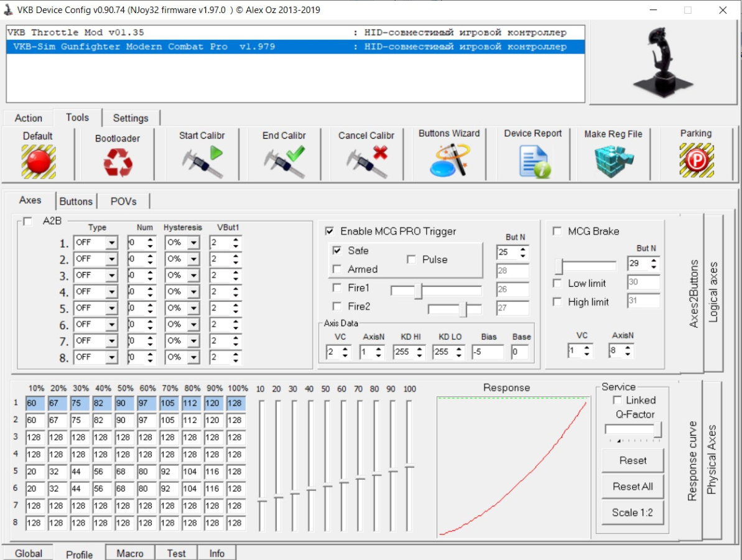Generate a Device Report
The width and height of the screenshot is (742, 560).
click(x=532, y=161)
